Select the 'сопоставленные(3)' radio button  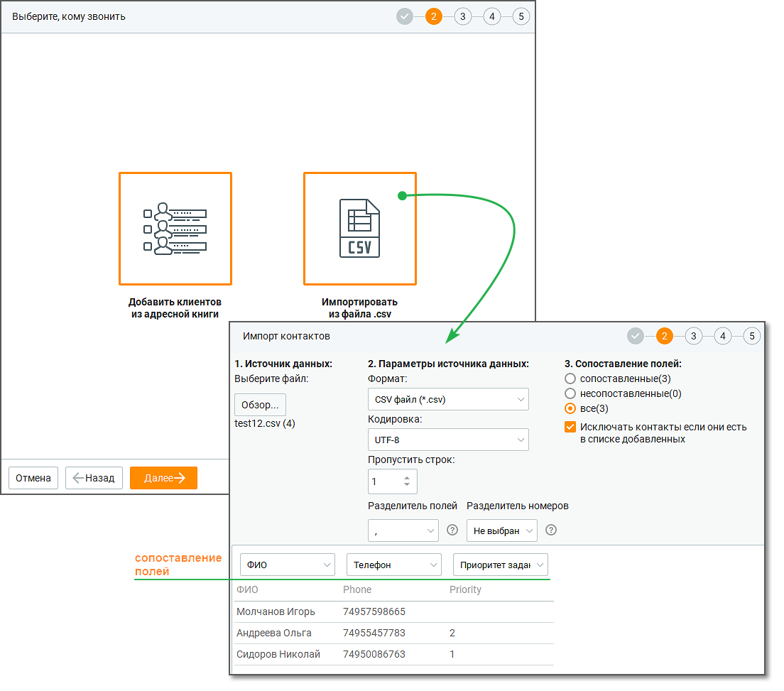[570, 379]
